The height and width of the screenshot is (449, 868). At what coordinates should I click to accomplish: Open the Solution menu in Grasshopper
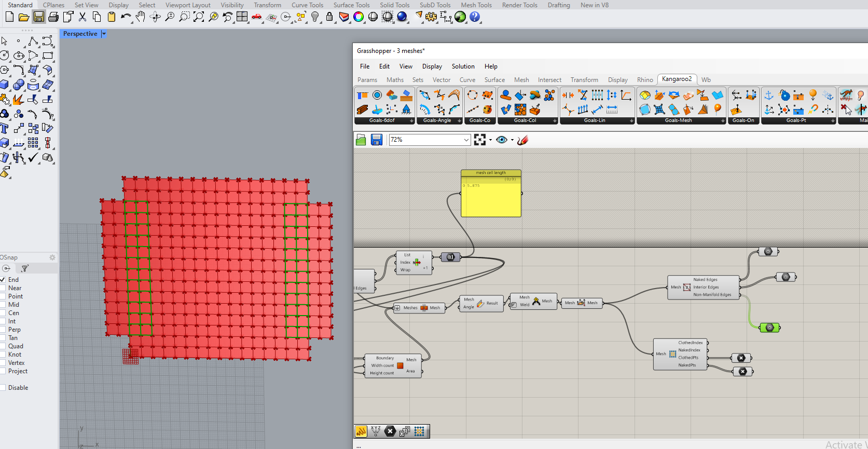463,66
